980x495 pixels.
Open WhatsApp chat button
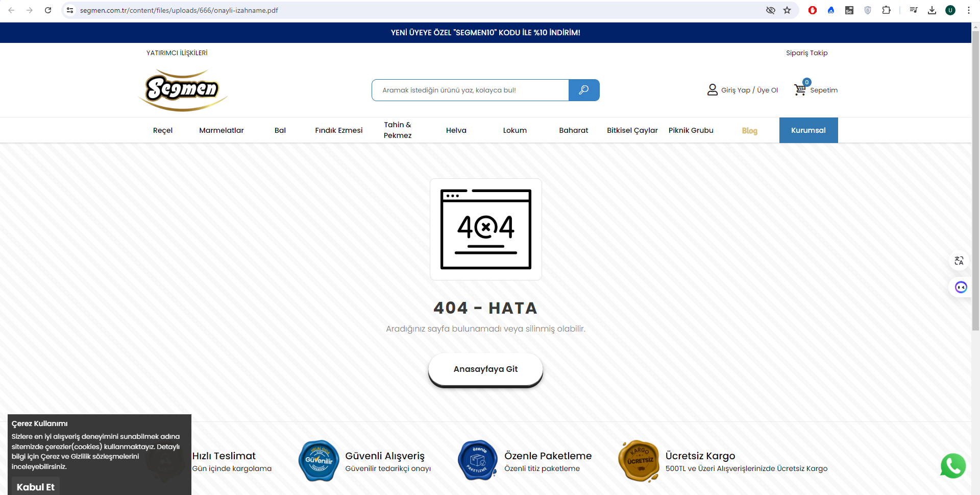(x=953, y=466)
